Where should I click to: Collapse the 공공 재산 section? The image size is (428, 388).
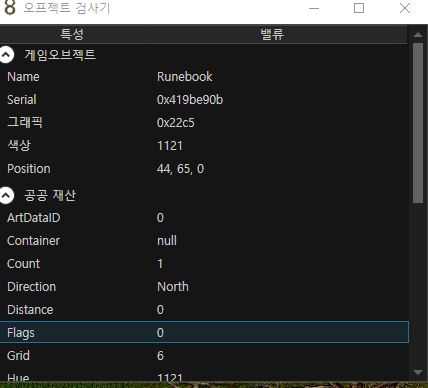(x=6, y=195)
